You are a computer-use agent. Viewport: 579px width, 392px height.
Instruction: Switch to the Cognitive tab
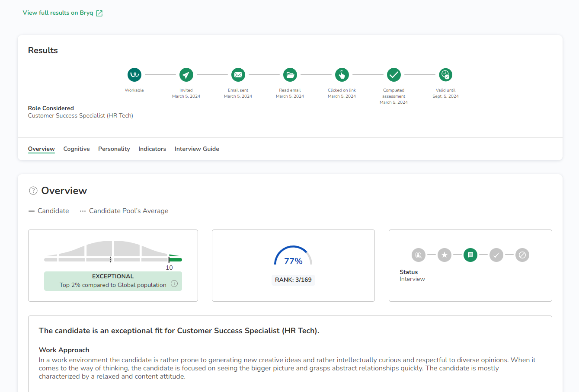[77, 149]
